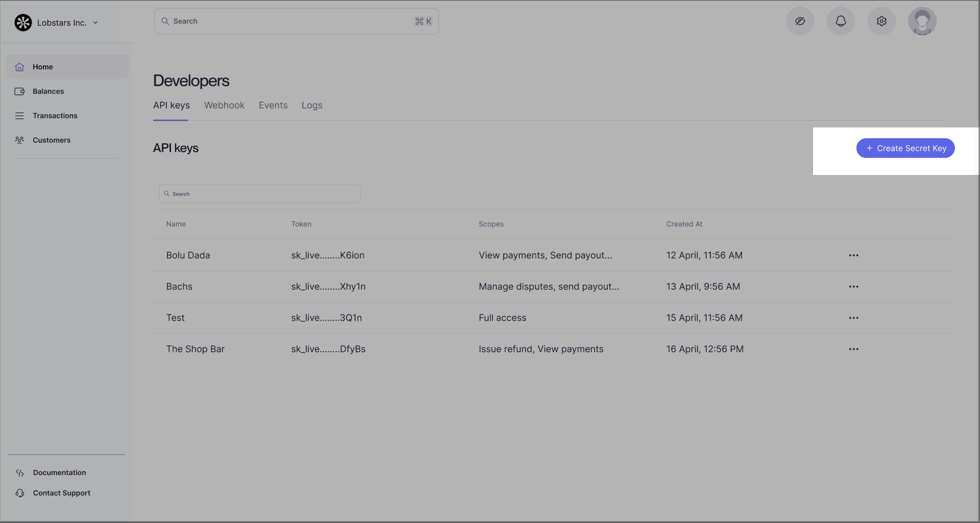Click the magnifier icon in API keys search
980x523 pixels.
pos(167,194)
